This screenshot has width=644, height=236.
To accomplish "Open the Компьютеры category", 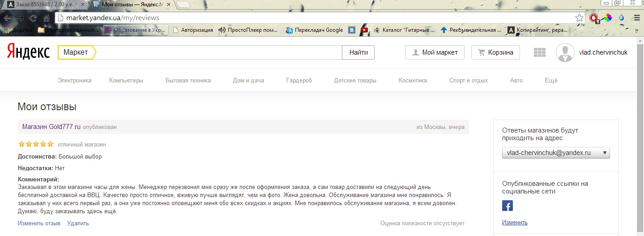I will click(x=126, y=81).
